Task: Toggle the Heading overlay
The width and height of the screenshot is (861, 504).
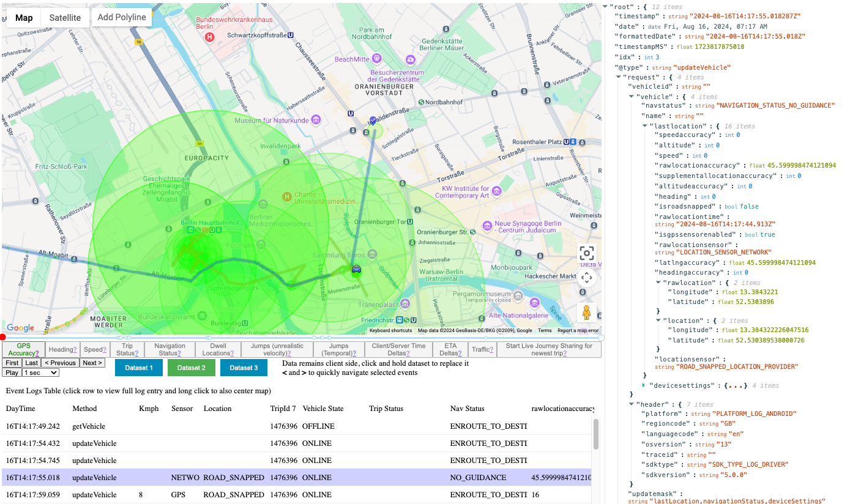Action: (62, 349)
